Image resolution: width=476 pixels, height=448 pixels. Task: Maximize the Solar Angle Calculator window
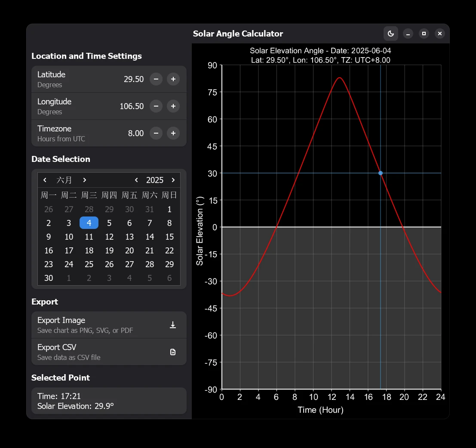[x=424, y=34]
